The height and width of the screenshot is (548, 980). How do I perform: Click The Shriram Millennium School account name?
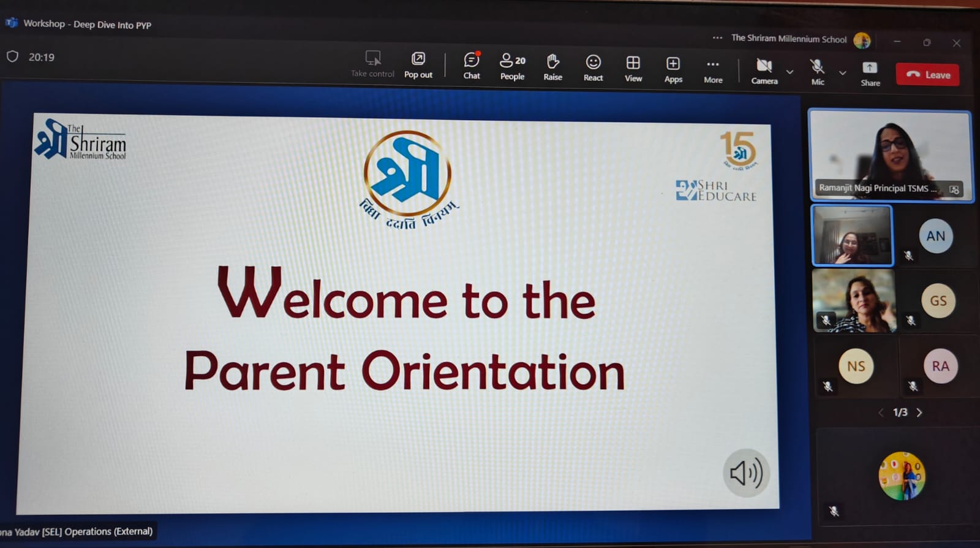pos(789,38)
